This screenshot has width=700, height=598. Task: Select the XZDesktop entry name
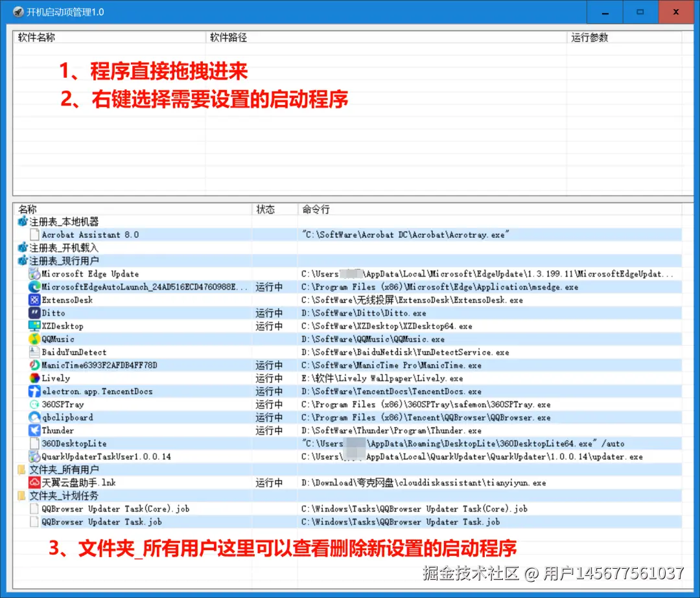(x=62, y=326)
